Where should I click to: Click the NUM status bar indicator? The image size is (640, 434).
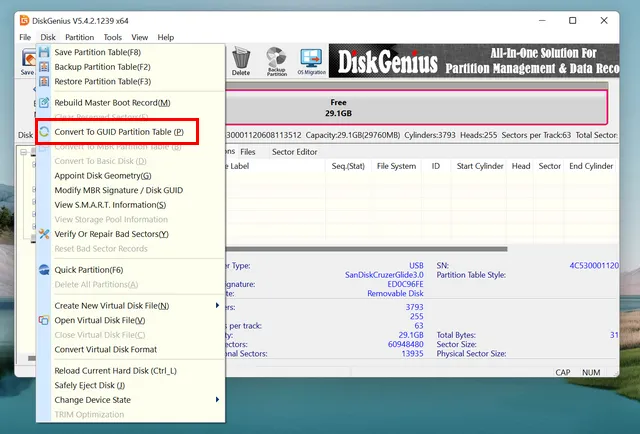(x=591, y=372)
